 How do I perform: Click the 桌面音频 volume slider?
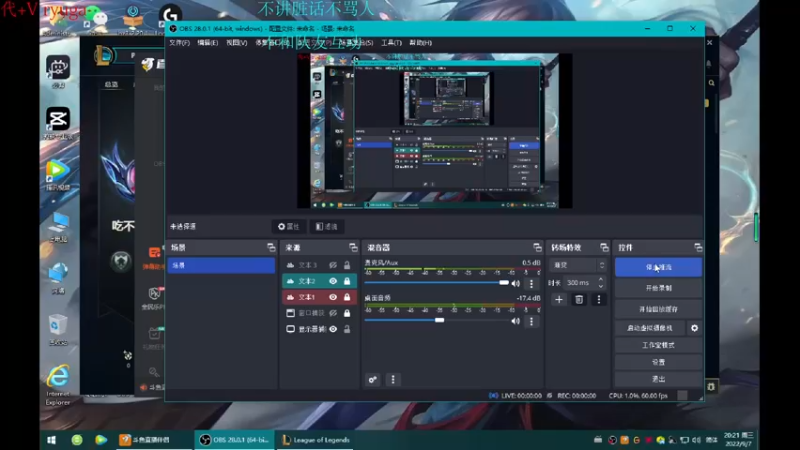[436, 320]
